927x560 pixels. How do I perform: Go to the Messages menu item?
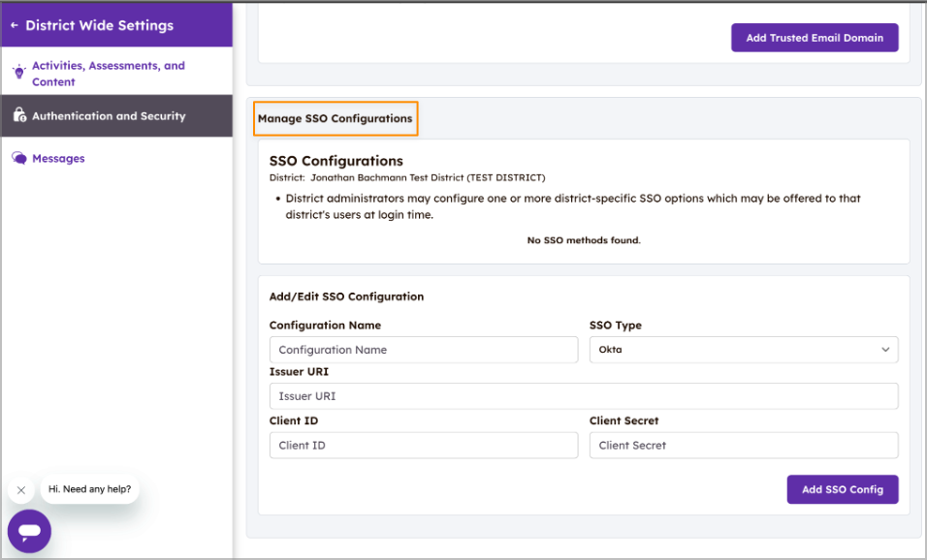click(58, 159)
